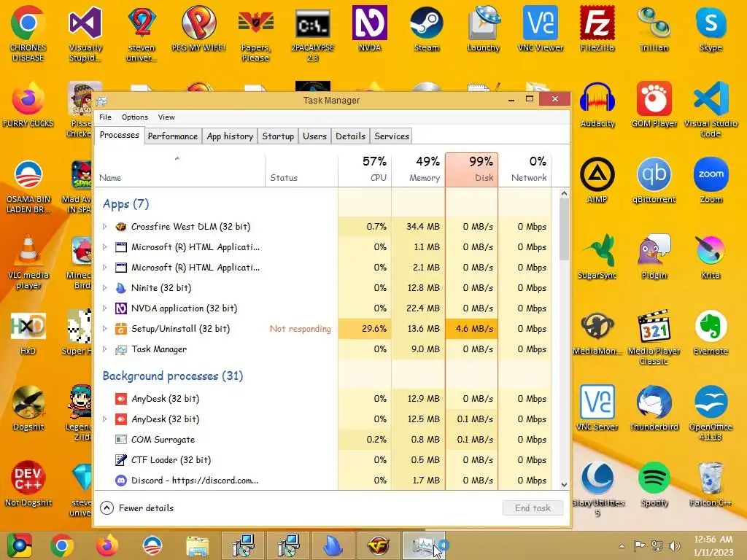Launch Krita from the desktop
747x560 pixels.
pos(711,256)
